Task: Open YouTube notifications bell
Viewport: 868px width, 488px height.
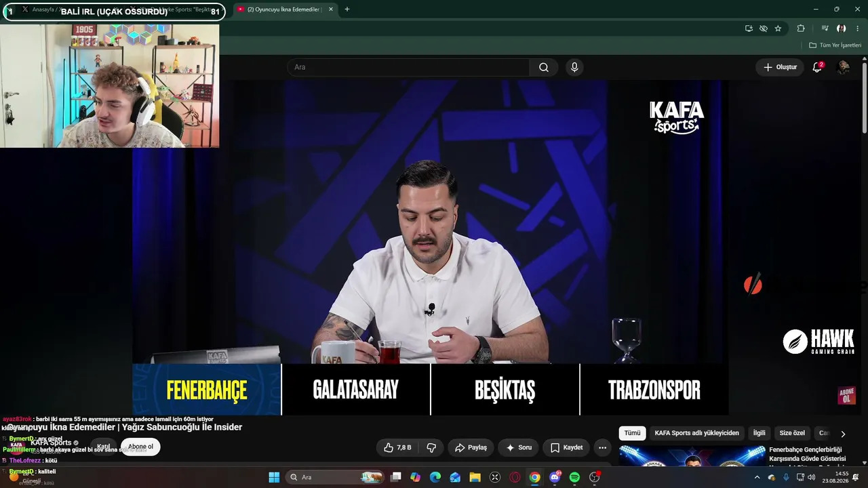Action: 817,67
